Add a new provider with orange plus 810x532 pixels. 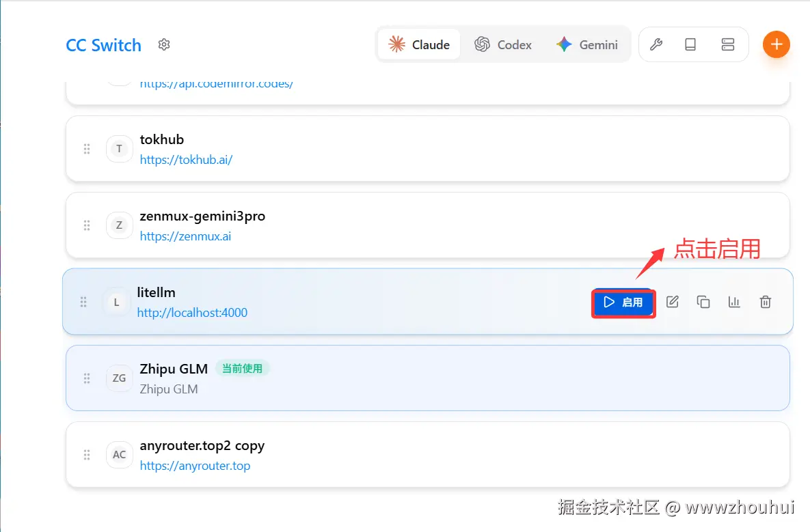tap(776, 44)
